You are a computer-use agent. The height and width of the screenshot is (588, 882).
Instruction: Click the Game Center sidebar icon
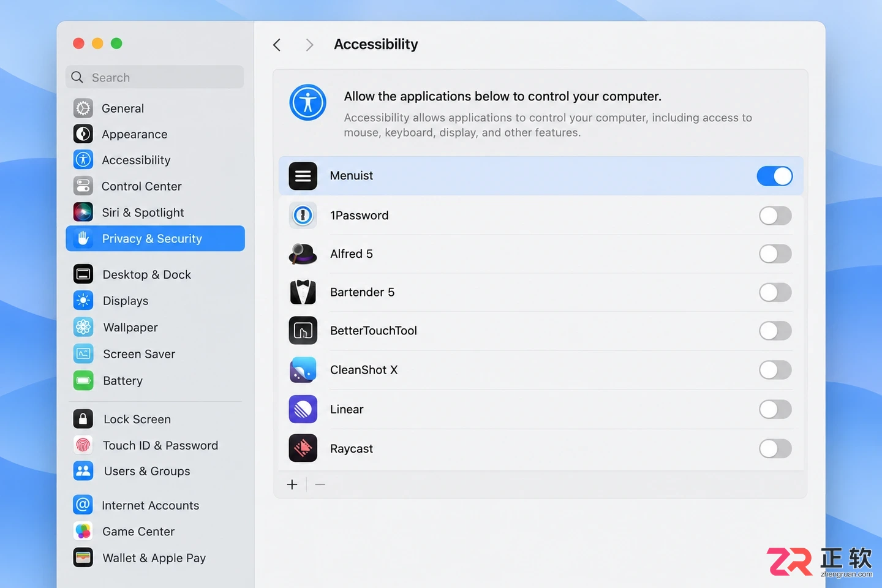click(x=83, y=531)
